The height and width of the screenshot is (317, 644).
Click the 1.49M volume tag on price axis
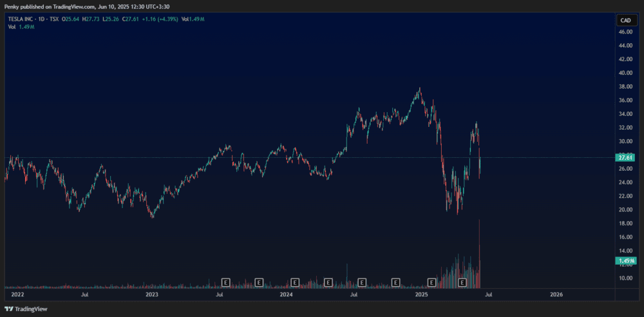pos(626,261)
